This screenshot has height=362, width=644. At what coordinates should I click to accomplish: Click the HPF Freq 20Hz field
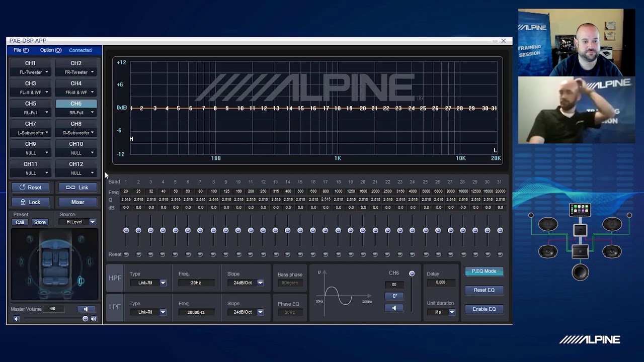coord(196,283)
